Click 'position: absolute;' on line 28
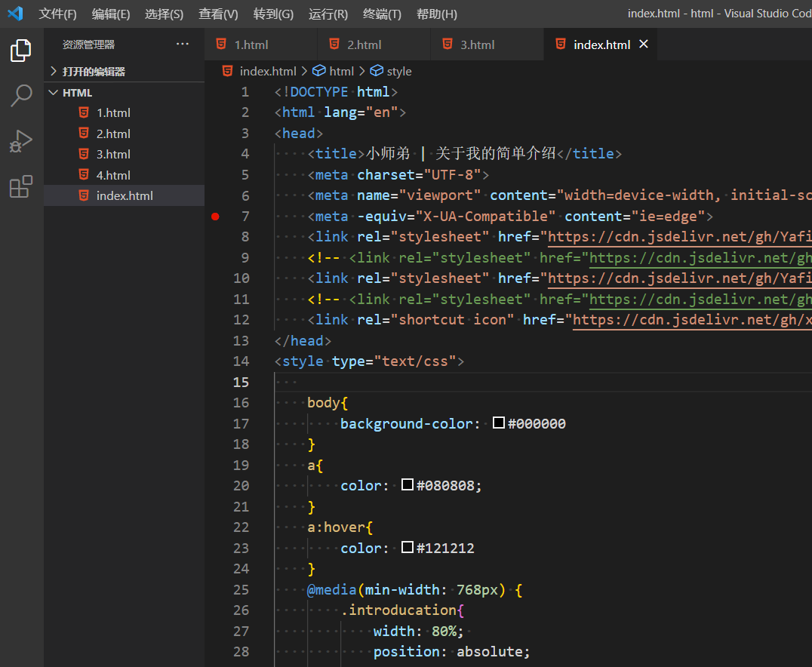Screen dimensions: 812x667 pos(451,651)
